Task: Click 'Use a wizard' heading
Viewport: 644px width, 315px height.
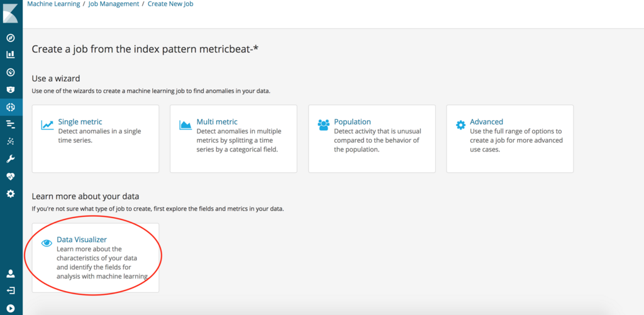Action: 56,78
